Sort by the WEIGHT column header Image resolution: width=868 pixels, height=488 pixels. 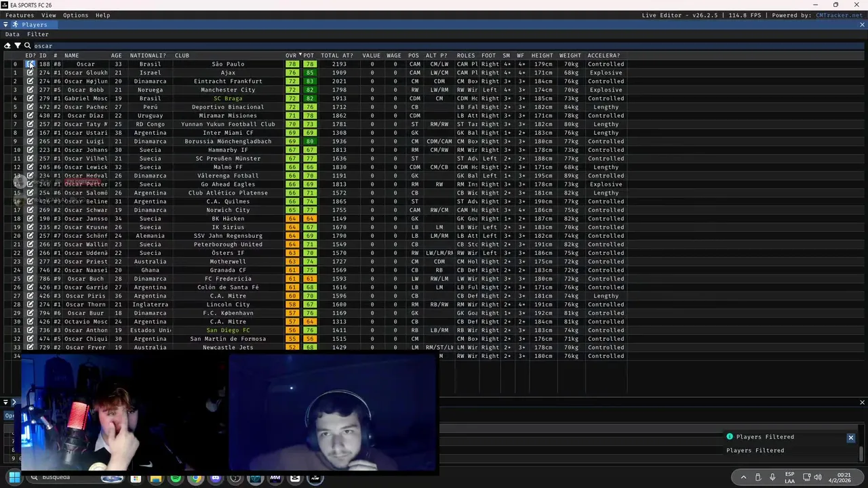point(570,56)
